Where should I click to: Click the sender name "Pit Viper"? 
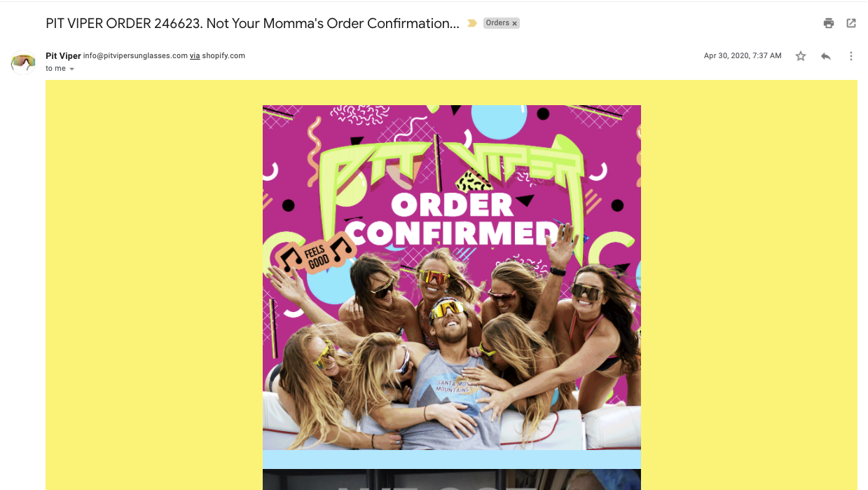pos(62,55)
